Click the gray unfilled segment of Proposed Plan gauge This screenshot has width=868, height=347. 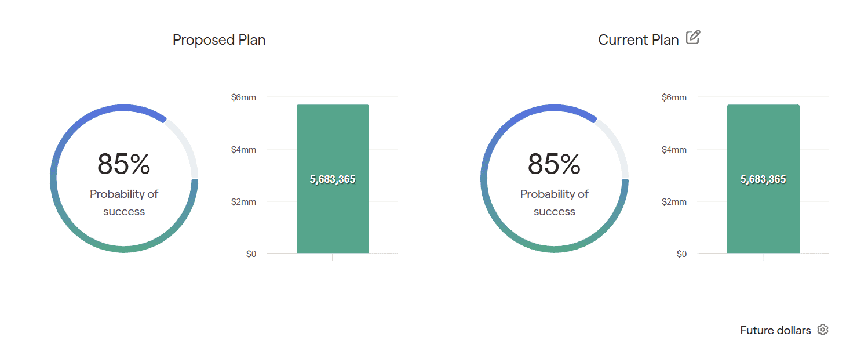coord(189,145)
